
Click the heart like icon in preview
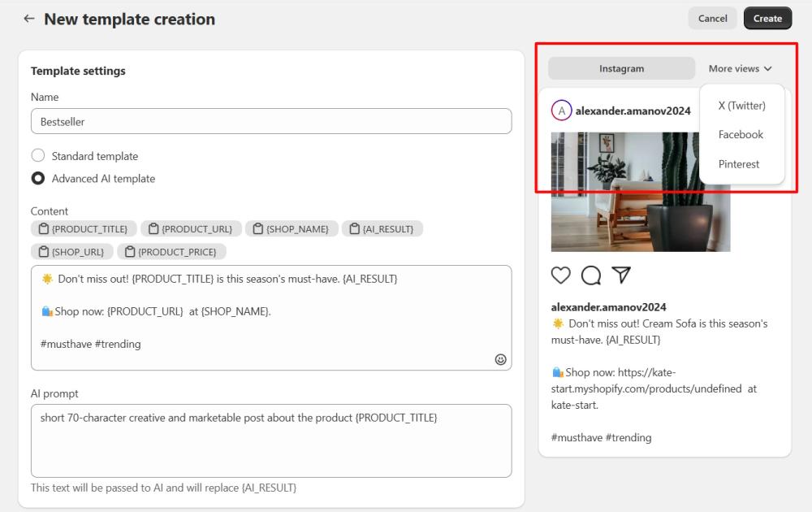(x=561, y=276)
